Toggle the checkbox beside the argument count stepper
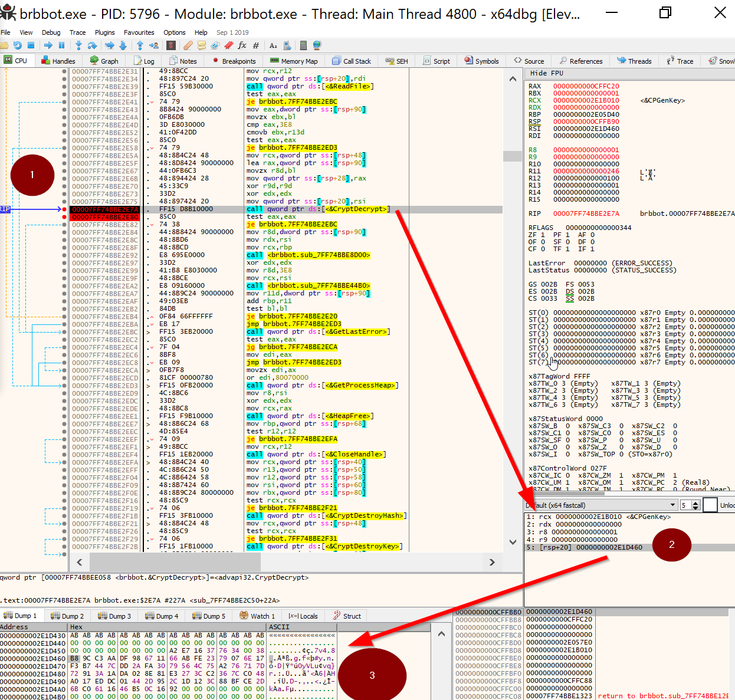 (710, 505)
